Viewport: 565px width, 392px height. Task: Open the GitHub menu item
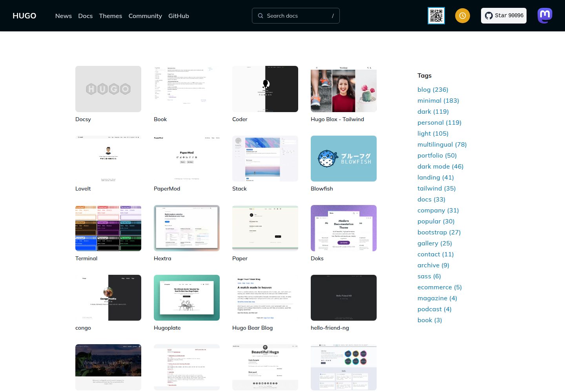click(x=179, y=16)
